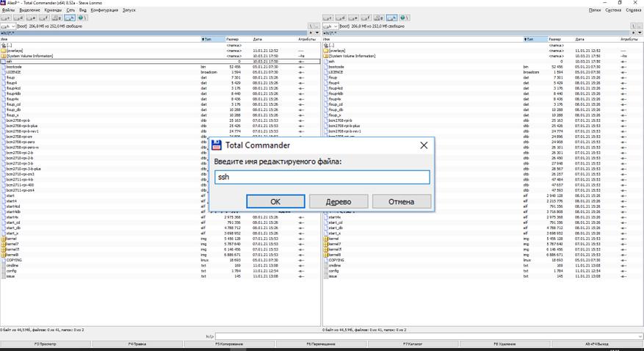Click the F3 Просмотр button
Viewport: 644px width, 351px height.
(46, 344)
